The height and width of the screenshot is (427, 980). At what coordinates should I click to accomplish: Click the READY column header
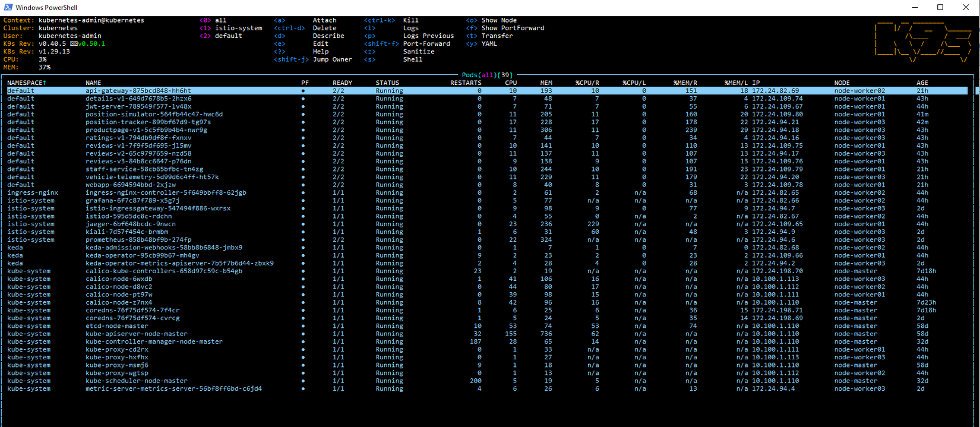tap(342, 83)
